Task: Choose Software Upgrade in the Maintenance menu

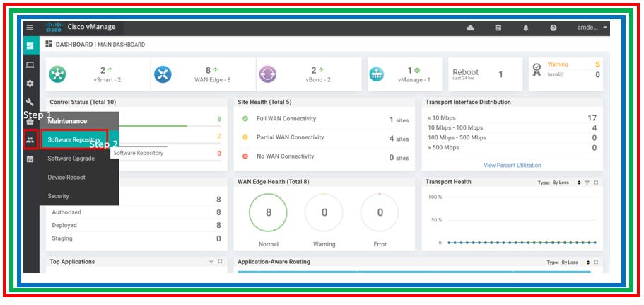Action: coord(71,159)
